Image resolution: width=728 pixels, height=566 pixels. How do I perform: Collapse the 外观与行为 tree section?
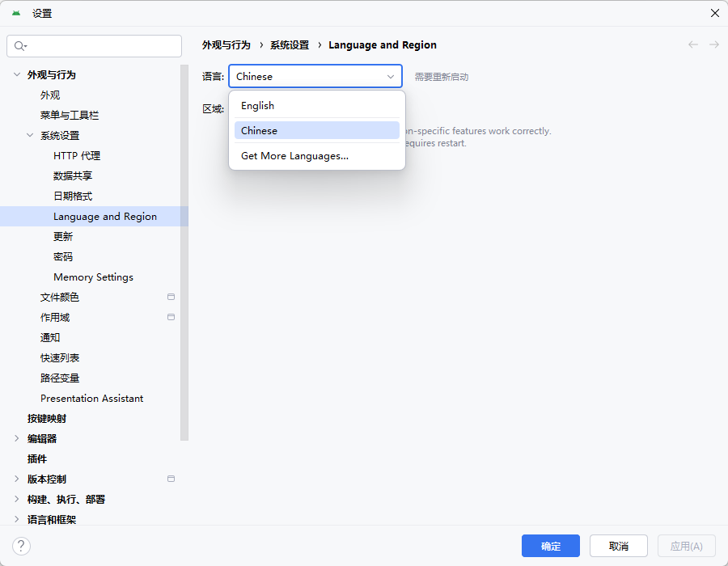17,74
